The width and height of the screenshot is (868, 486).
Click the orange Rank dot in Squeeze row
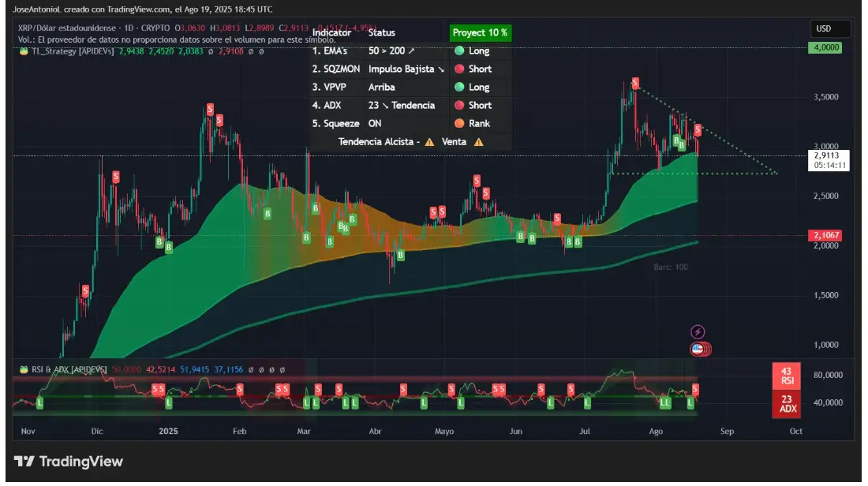click(459, 123)
